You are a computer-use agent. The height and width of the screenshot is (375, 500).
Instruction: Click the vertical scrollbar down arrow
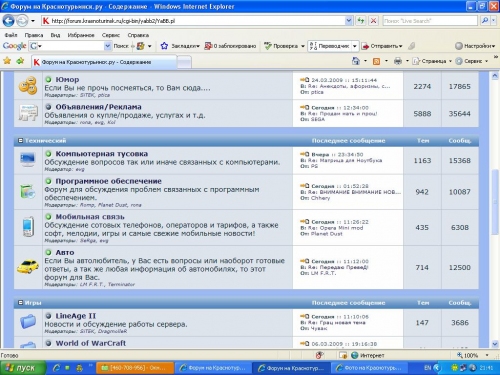(495, 344)
